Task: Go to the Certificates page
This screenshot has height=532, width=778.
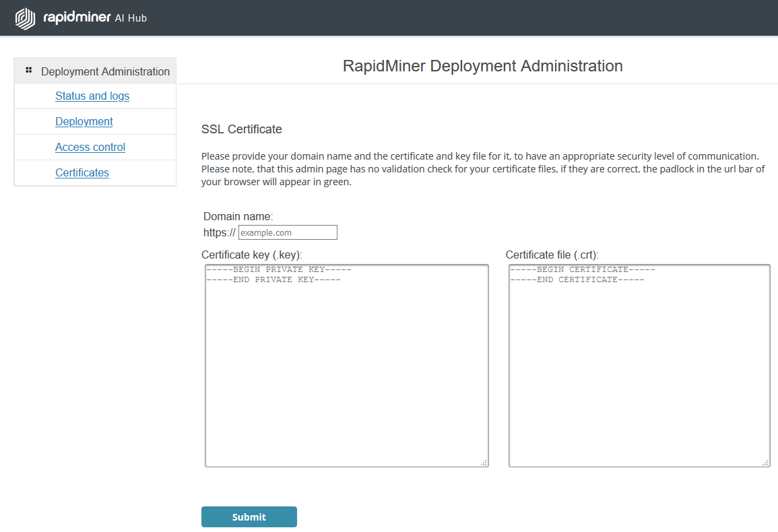Action: pyautogui.click(x=82, y=172)
